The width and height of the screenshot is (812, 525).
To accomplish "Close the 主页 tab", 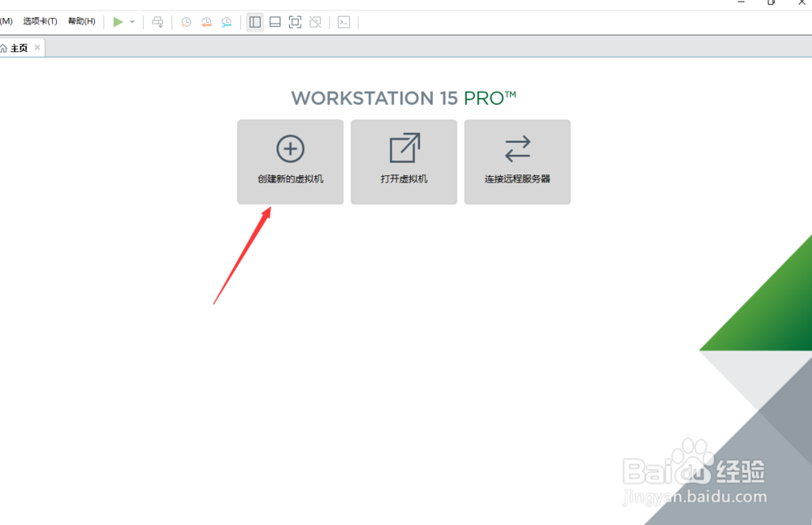I will pyautogui.click(x=37, y=48).
